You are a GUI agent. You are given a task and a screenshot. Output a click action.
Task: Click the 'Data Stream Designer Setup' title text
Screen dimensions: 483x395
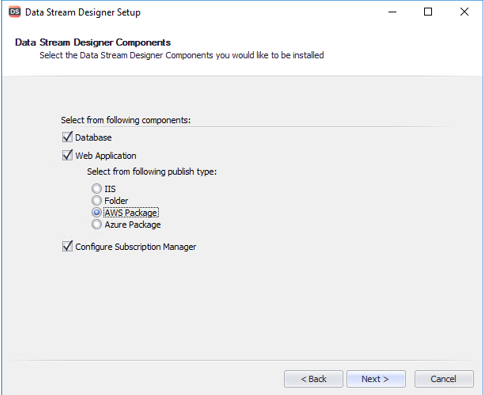pyautogui.click(x=83, y=12)
